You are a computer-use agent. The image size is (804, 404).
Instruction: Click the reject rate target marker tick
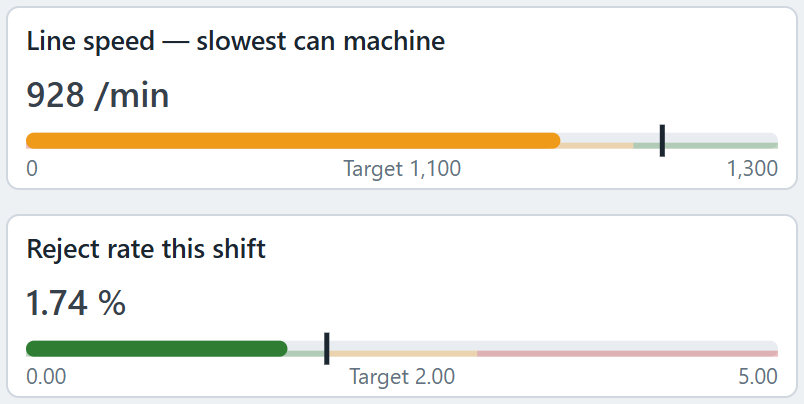click(327, 349)
